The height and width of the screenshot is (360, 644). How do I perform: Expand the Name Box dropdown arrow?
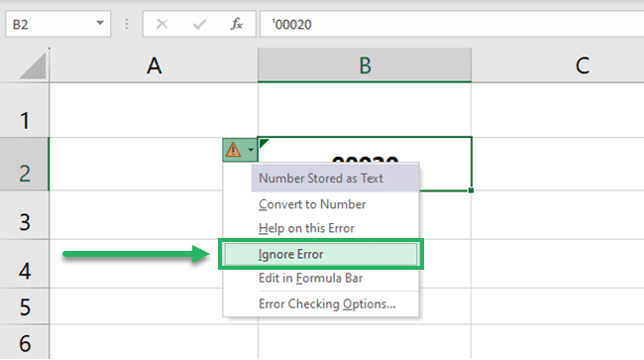(100, 24)
